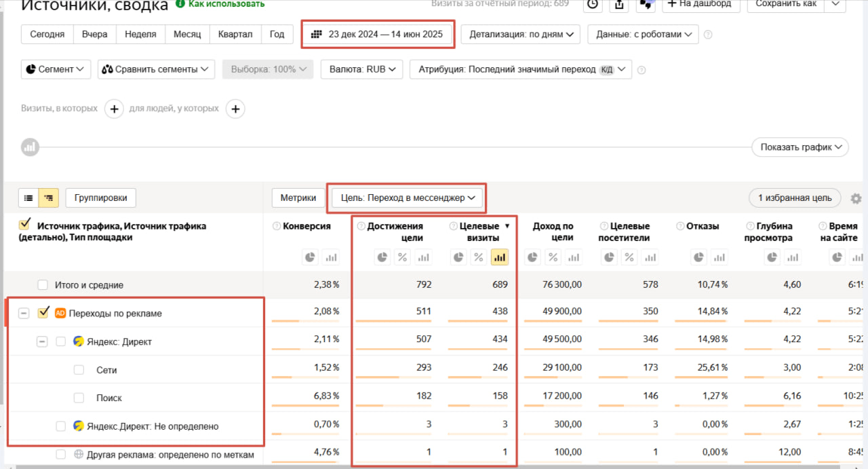
Task: Collapse the Яндекс: Директ tree row
Action: point(42,341)
